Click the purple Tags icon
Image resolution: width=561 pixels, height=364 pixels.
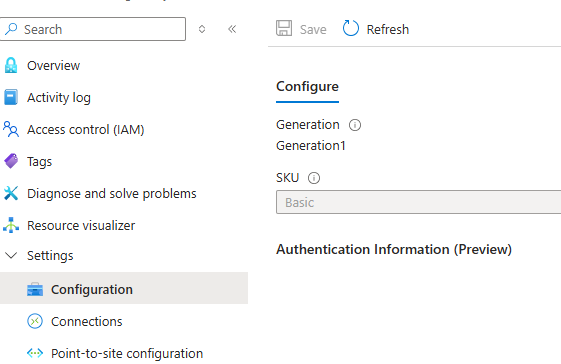coord(11,161)
